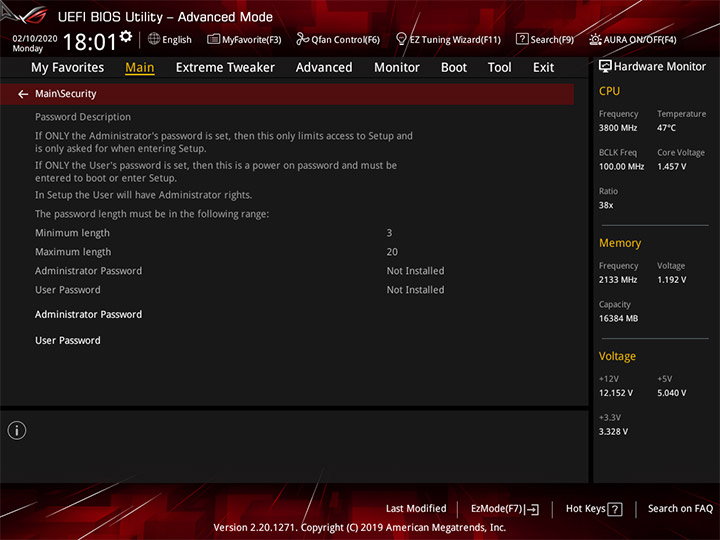Click User Password 'Not Installed' status

415,290
